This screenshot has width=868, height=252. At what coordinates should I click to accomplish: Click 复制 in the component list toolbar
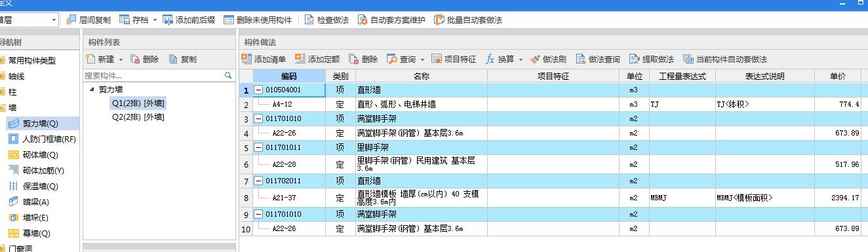coord(182,59)
